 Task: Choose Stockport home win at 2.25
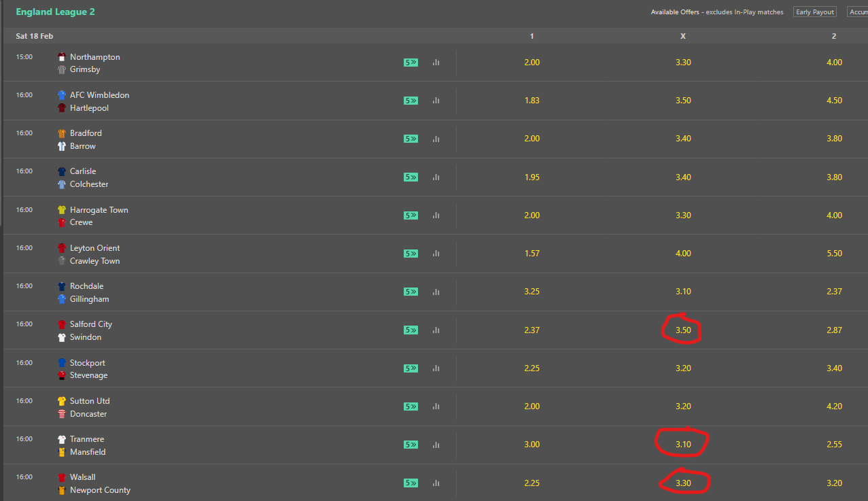point(532,368)
